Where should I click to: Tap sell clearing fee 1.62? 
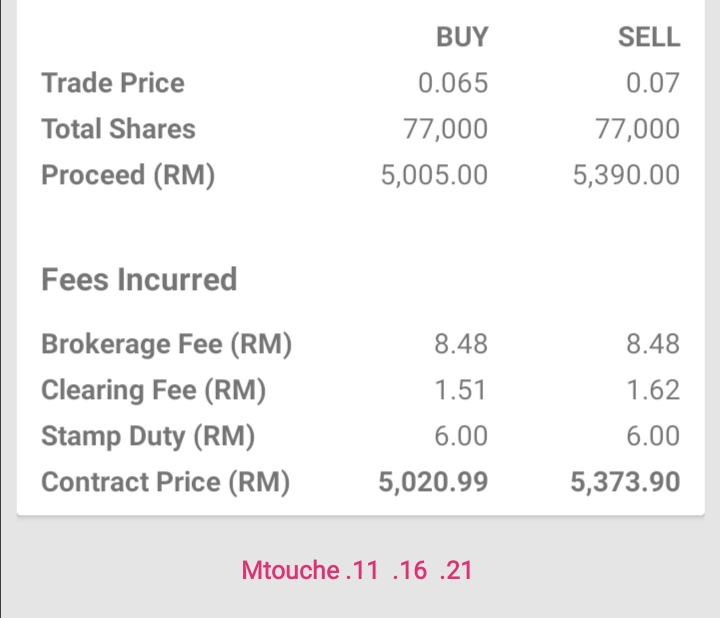(653, 390)
